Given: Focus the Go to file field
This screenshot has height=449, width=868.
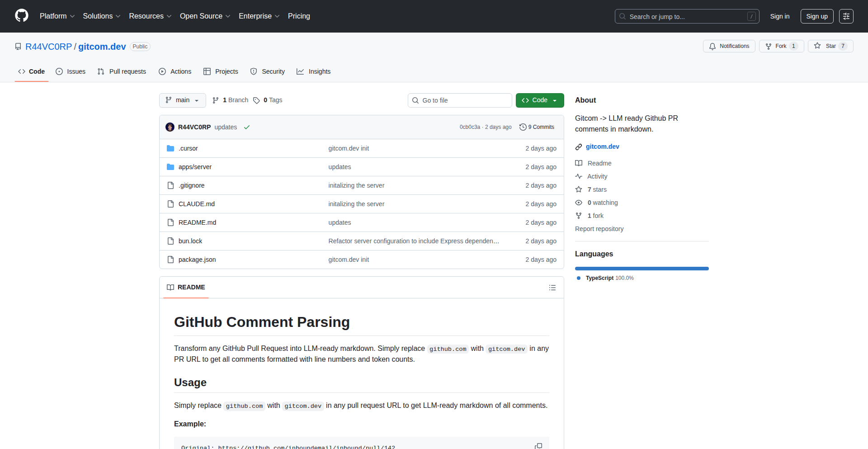Looking at the screenshot, I should pos(460,100).
